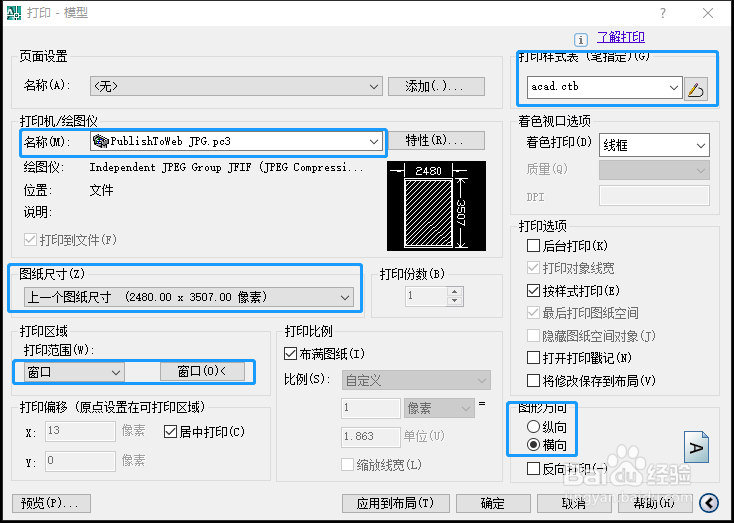Image resolution: width=734 pixels, height=523 pixels.
Task: Open the 了解打印 link
Action: click(621, 37)
